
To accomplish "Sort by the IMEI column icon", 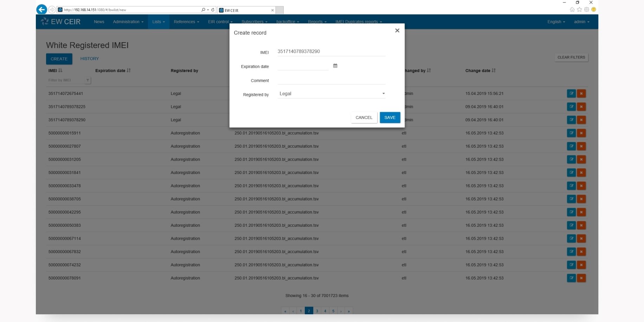I will (60, 71).
